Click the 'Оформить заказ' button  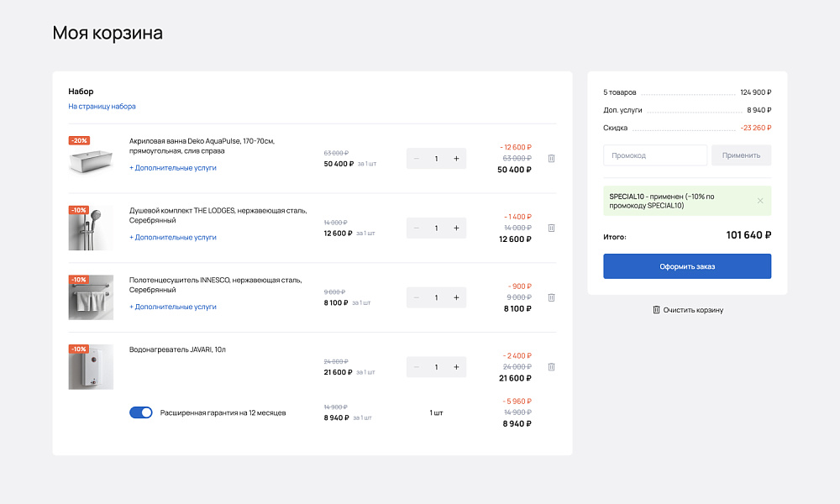686,266
